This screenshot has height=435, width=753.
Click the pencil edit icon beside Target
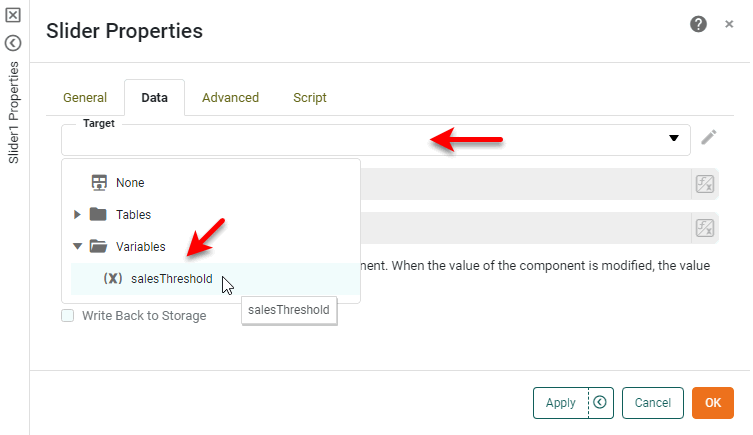pos(709,138)
